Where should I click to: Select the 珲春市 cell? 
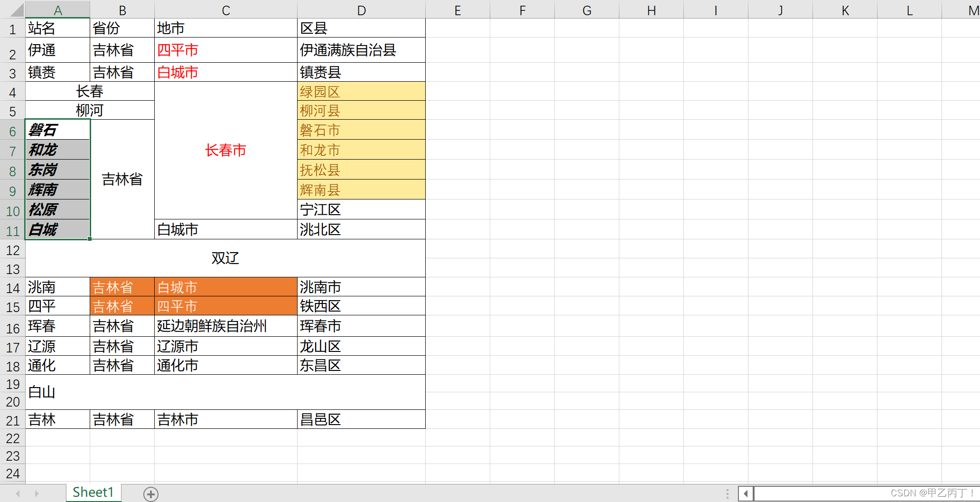coord(362,326)
